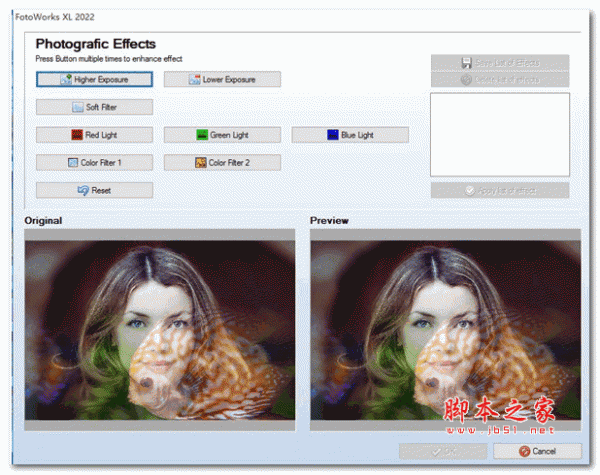This screenshot has width=600, height=475.
Task: Add Green Light to the photo
Action: [x=222, y=135]
